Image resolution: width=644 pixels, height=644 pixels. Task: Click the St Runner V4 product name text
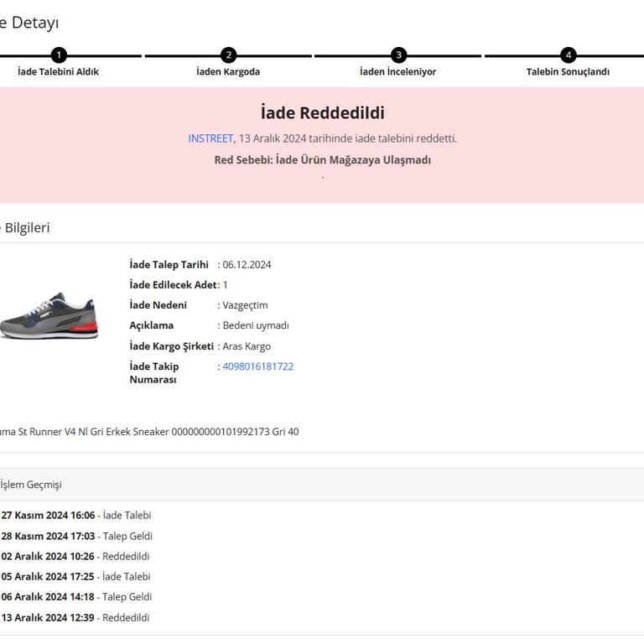pos(149,432)
